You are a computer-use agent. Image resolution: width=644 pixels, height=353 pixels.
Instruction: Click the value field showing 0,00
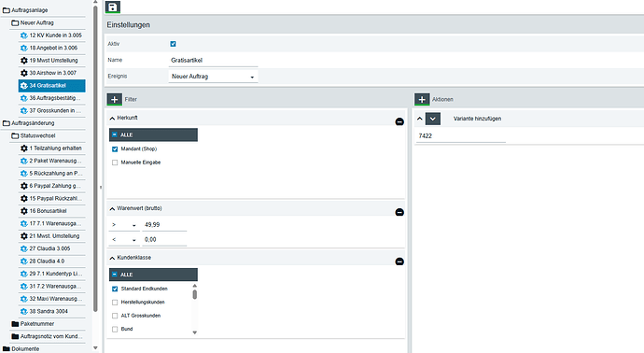pyautogui.click(x=164, y=240)
